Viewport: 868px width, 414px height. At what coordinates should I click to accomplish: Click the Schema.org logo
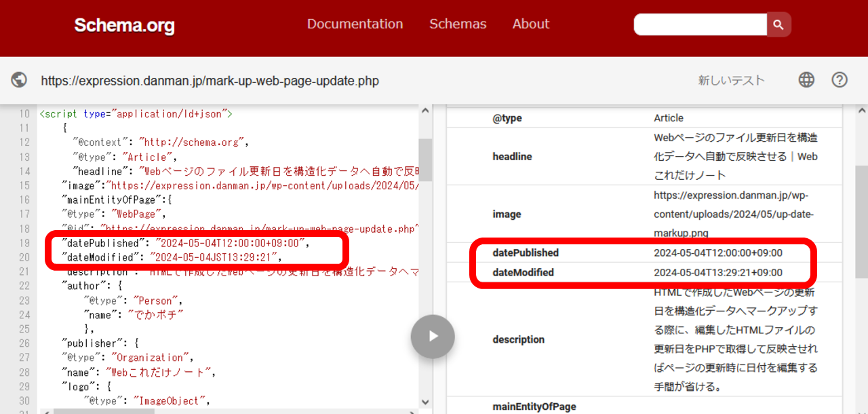coord(124,25)
